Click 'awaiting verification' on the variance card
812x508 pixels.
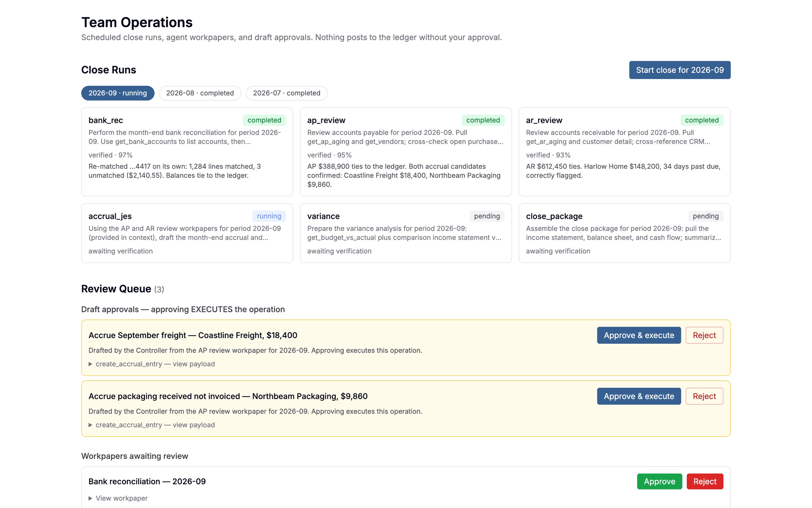click(x=339, y=251)
